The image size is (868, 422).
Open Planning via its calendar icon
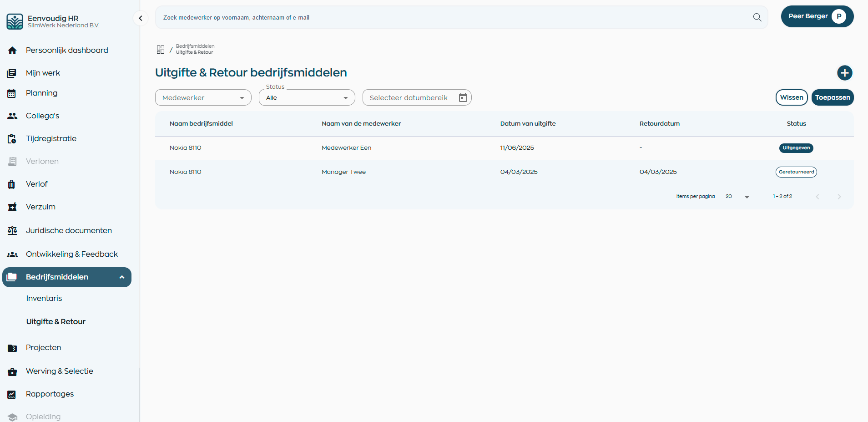tap(12, 93)
